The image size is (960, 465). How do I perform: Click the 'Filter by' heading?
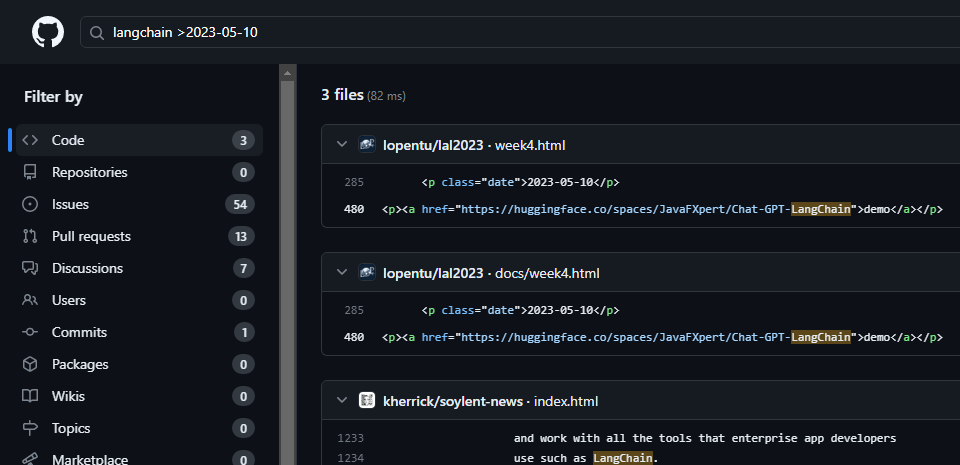(53, 97)
